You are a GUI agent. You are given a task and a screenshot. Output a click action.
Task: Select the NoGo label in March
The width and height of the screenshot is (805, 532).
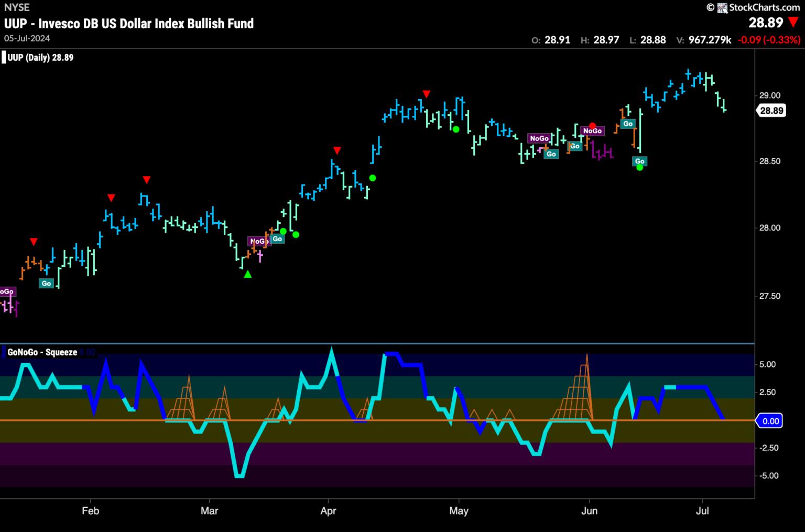257,241
